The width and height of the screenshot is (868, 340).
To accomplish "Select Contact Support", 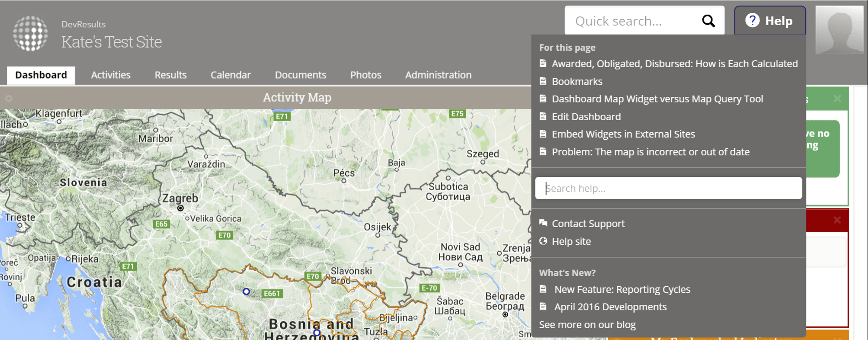I will 588,223.
